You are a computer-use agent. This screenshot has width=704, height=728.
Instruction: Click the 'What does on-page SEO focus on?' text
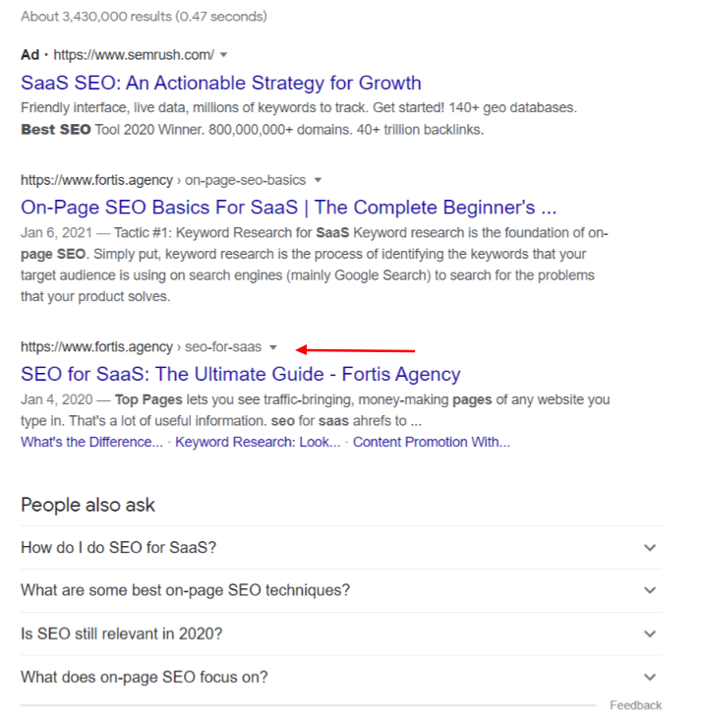(x=144, y=677)
